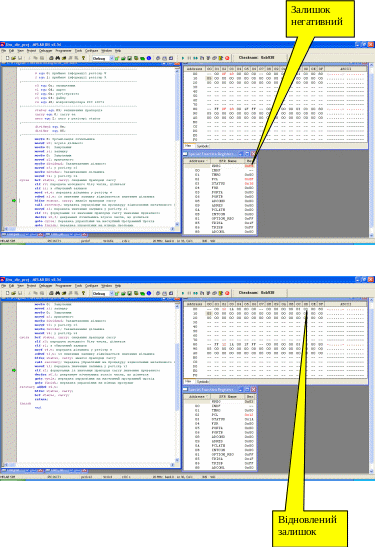Click SFR Name column header in lower SFR window
Image resolution: width=375 pixels, height=547 pixels.
click(227, 397)
